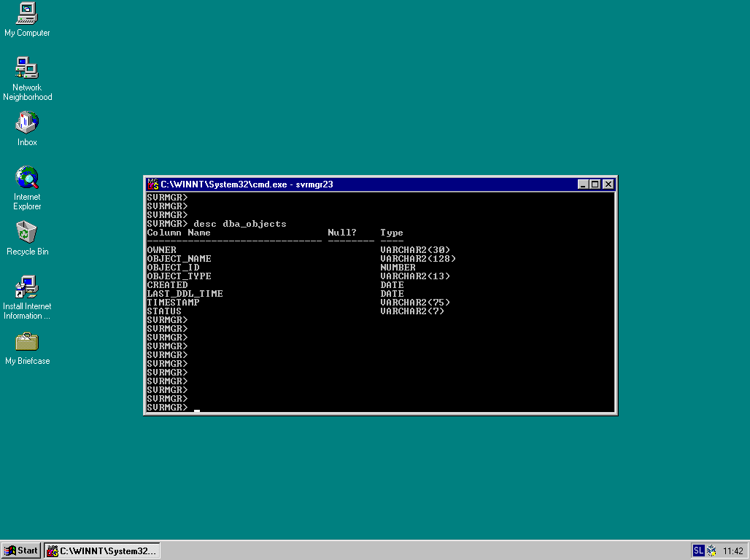Click the 'desc dba_objects' command text
The image size is (750, 560).
point(240,224)
